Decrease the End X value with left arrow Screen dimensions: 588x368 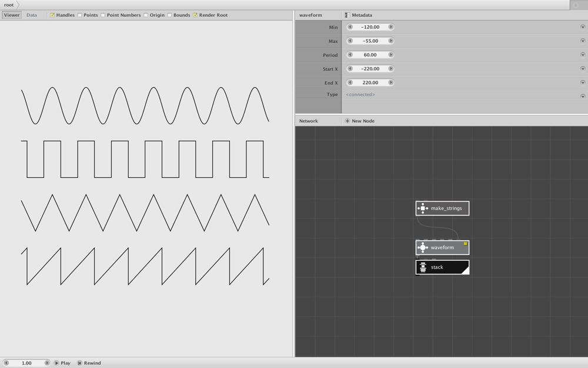350,82
